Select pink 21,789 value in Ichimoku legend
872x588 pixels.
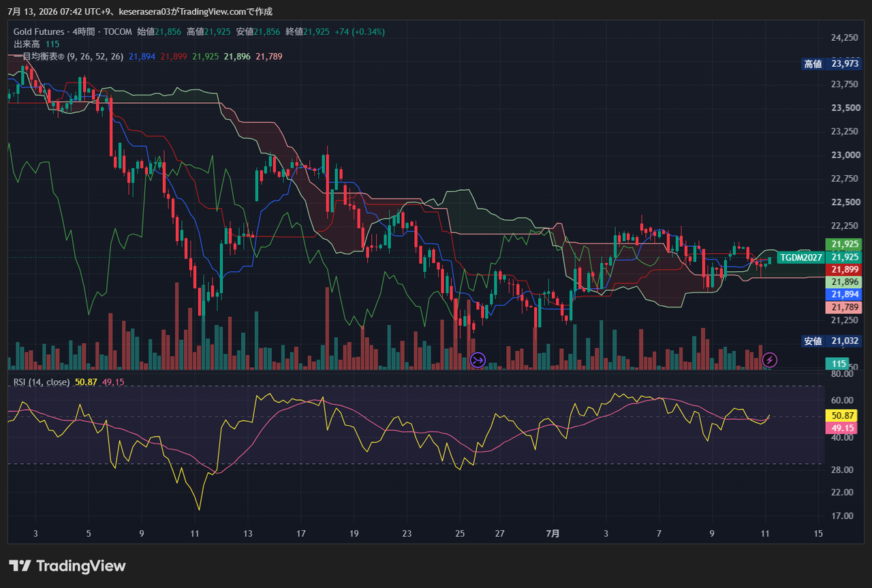tap(269, 57)
